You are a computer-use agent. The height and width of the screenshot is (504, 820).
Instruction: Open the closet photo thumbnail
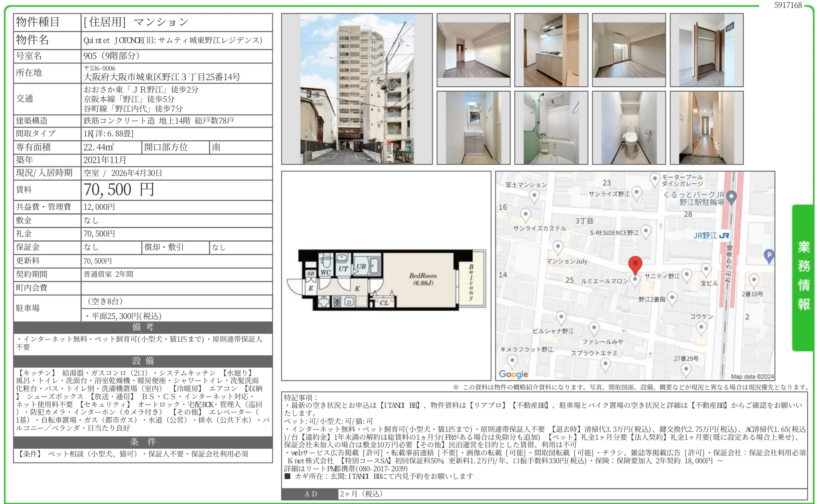(706, 50)
